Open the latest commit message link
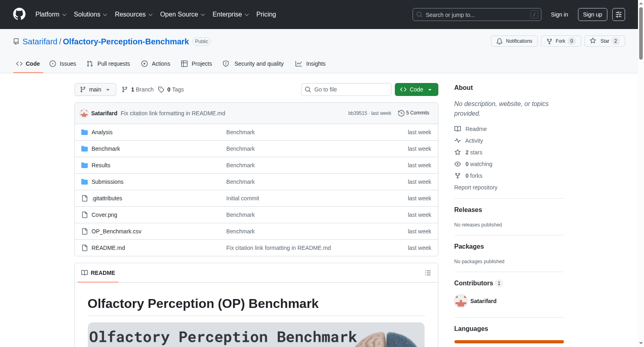 point(173,113)
